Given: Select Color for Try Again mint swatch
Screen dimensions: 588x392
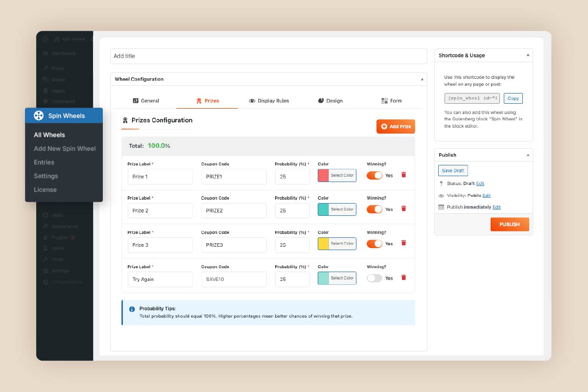Looking at the screenshot, I should click(337, 278).
